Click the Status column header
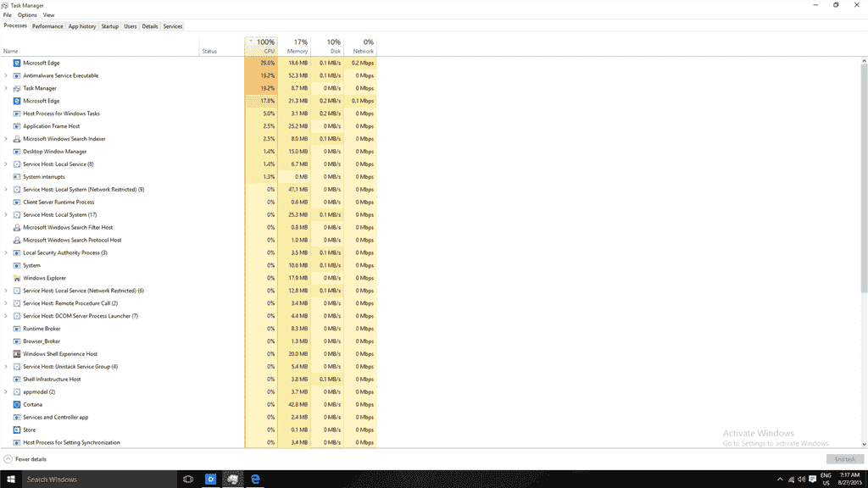868x488 pixels. pyautogui.click(x=221, y=47)
